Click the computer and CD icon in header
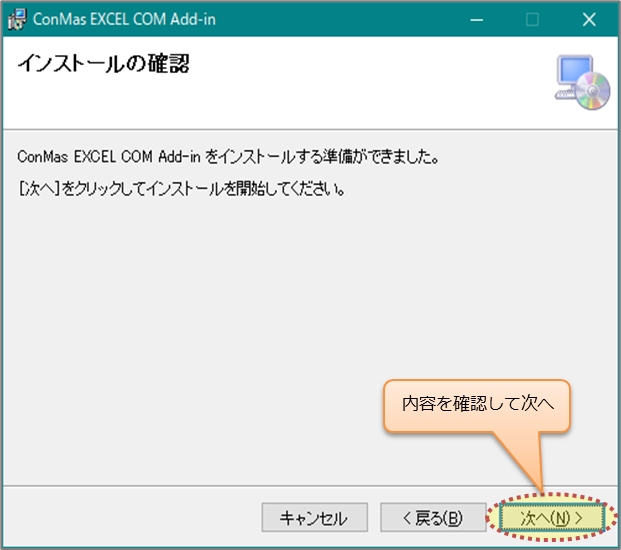Screen dimensions: 621x550 pyautogui.click(x=582, y=83)
